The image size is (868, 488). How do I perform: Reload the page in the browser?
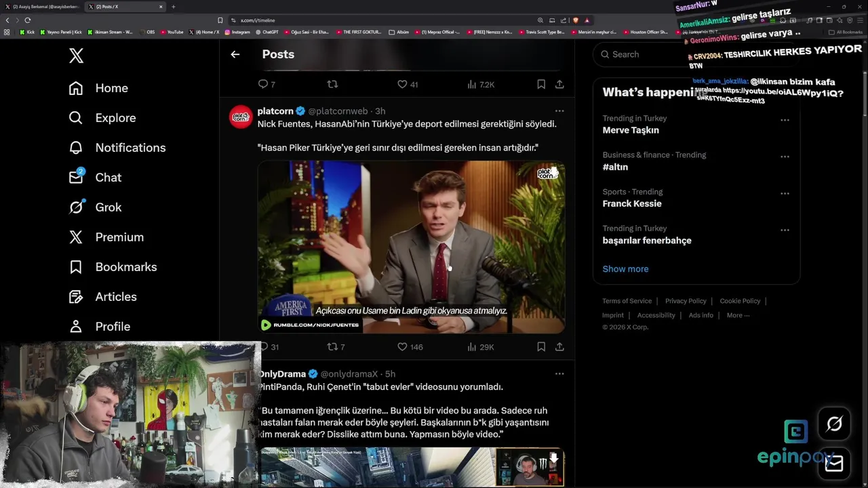pyautogui.click(x=28, y=20)
